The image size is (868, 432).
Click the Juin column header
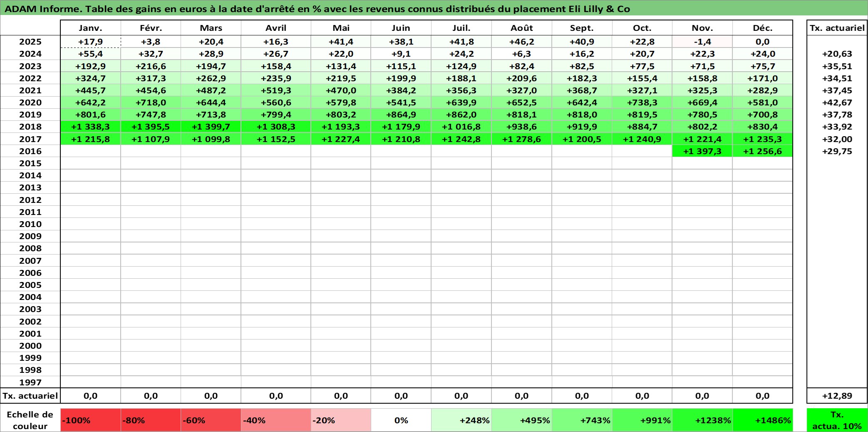pyautogui.click(x=401, y=28)
